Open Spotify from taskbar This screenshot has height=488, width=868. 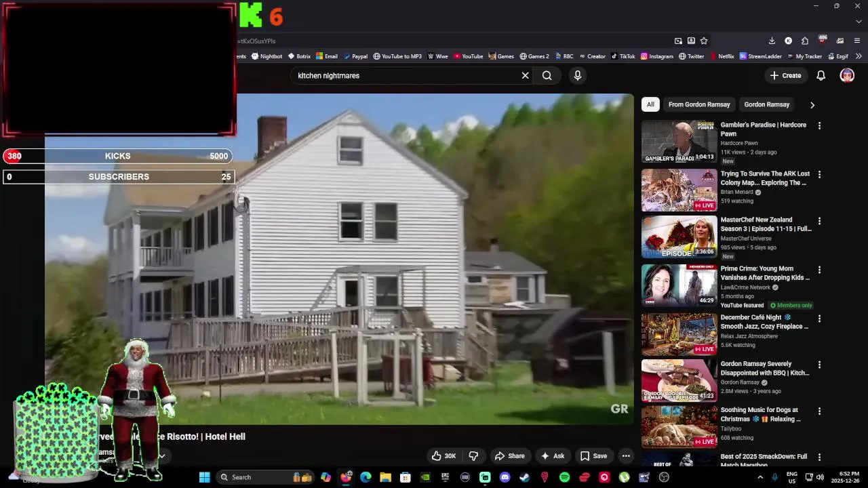coord(564,477)
